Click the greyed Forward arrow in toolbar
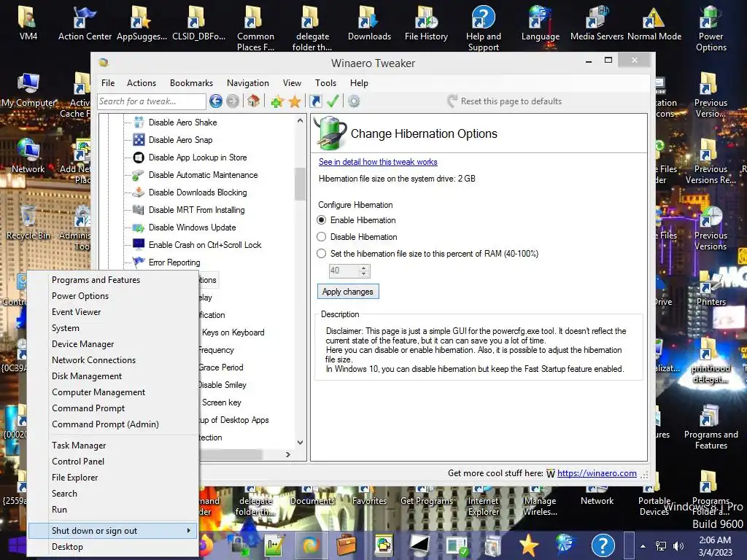Screen dimensions: 747x560 pos(233,101)
